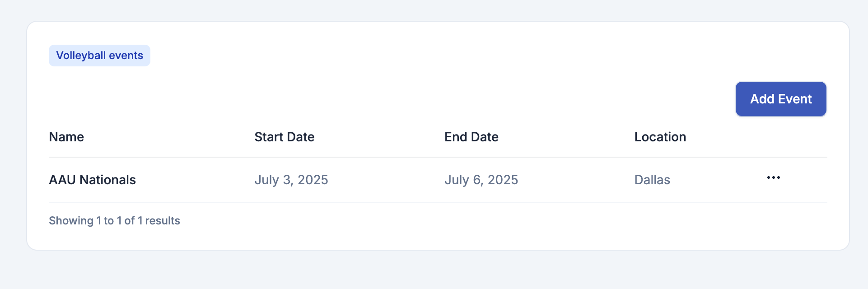Click the empty header cell above the ellipsis
868x289 pixels.
tap(773, 137)
